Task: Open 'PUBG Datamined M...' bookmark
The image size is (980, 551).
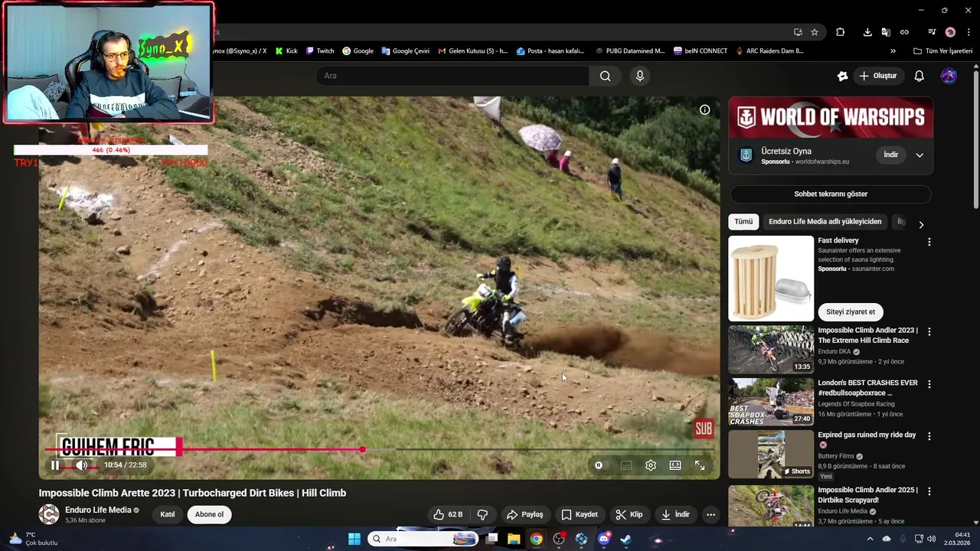Action: [x=629, y=51]
